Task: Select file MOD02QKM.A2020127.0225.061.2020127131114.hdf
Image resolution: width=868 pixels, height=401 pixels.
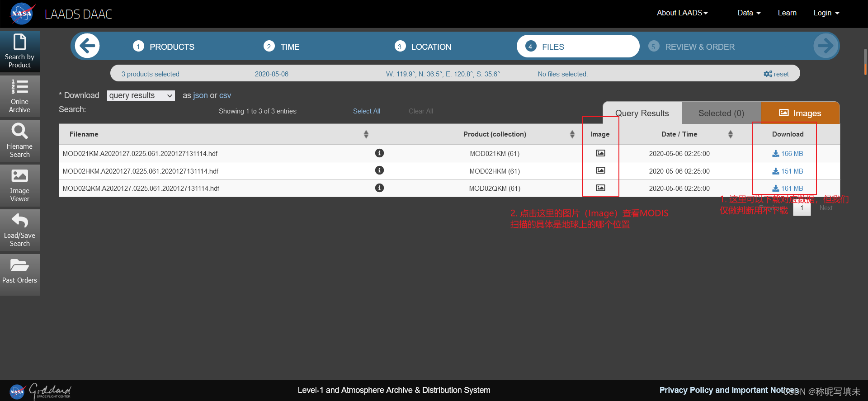Action: (x=141, y=189)
